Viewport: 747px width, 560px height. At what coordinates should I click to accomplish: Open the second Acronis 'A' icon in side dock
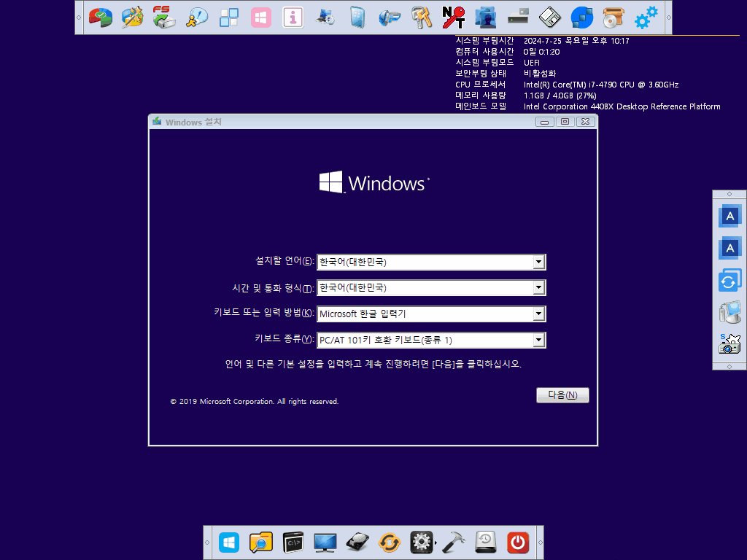pos(729,248)
